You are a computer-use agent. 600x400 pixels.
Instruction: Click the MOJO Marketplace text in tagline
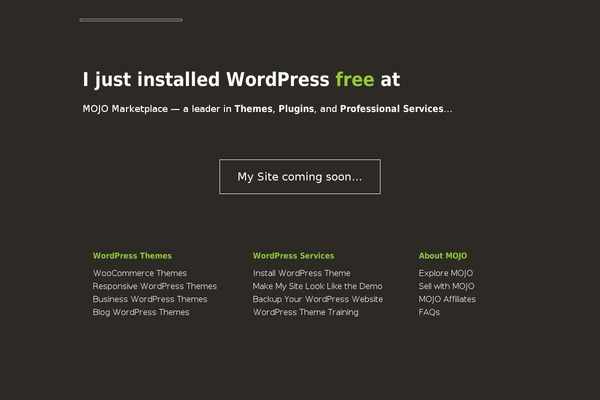pos(125,109)
